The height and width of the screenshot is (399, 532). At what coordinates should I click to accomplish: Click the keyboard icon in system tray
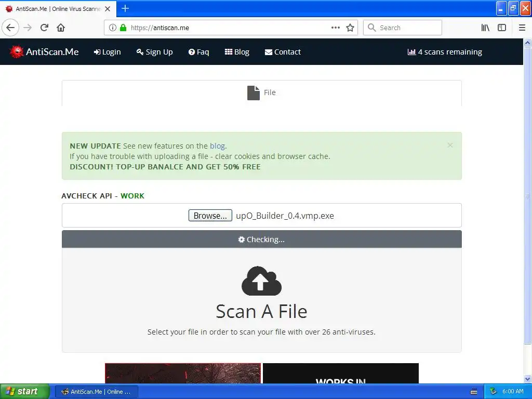pos(474,392)
